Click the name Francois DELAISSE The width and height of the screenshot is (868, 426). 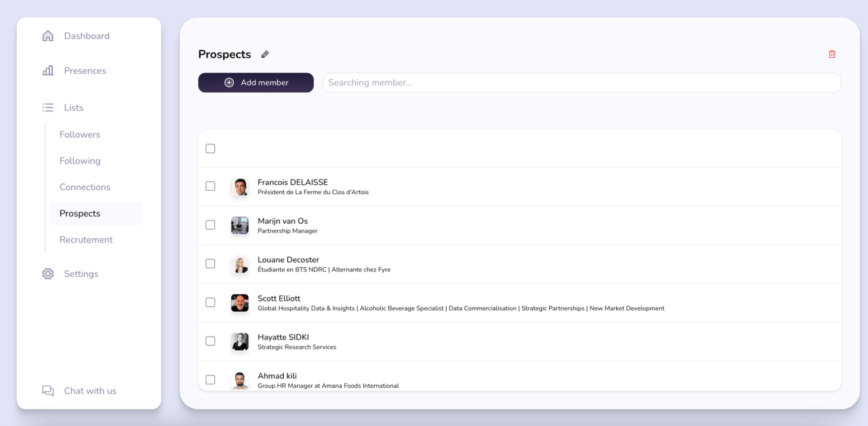point(293,182)
